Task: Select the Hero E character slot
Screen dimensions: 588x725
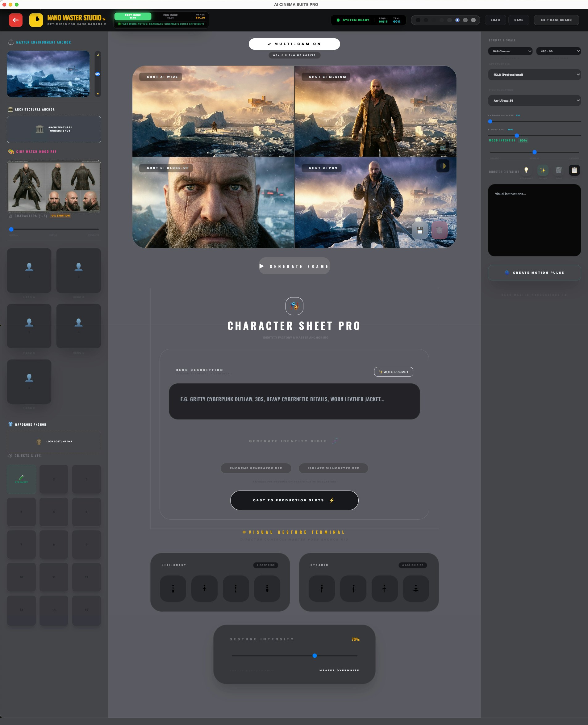Action: [29, 381]
